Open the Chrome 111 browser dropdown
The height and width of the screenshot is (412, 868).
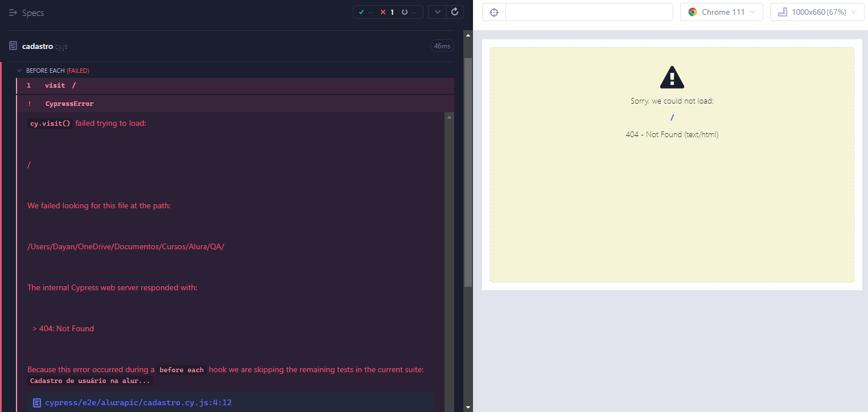[x=721, y=12]
